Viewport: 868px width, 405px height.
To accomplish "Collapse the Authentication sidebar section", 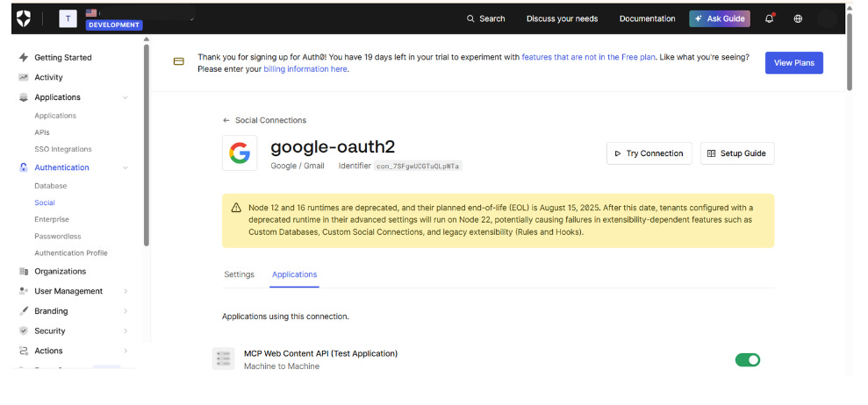I will click(x=126, y=167).
